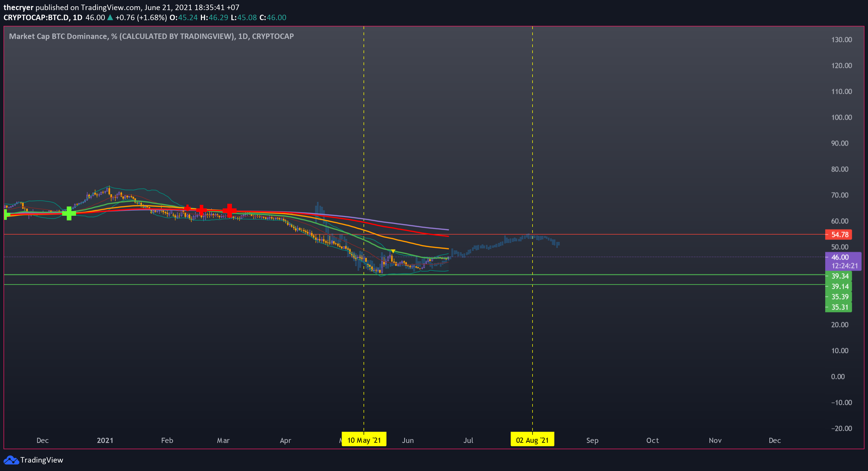Click the Nov label on time axis
Image resolution: width=868 pixels, height=471 pixels.
click(715, 440)
